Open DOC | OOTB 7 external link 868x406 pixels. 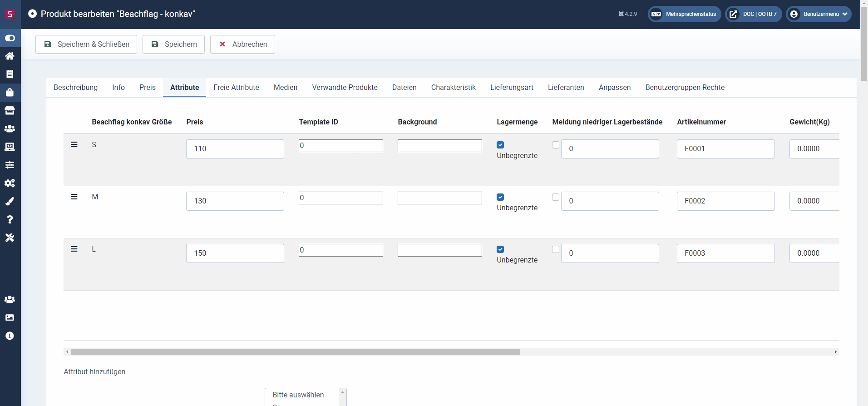coord(753,14)
